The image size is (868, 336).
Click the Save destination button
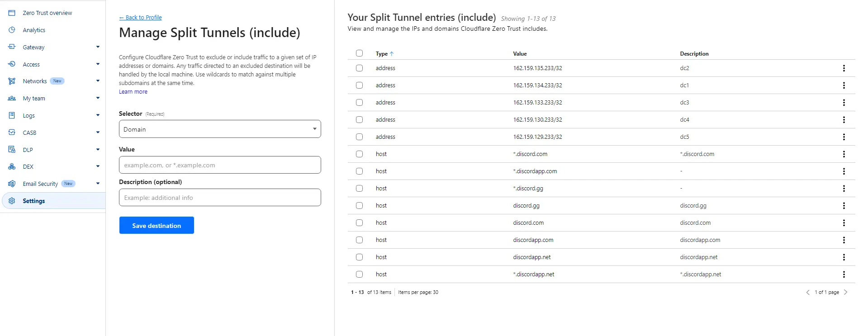(x=157, y=225)
